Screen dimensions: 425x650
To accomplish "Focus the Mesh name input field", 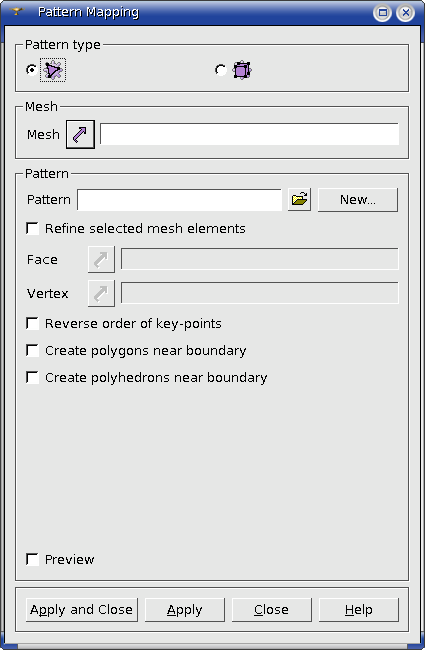I will click(250, 134).
